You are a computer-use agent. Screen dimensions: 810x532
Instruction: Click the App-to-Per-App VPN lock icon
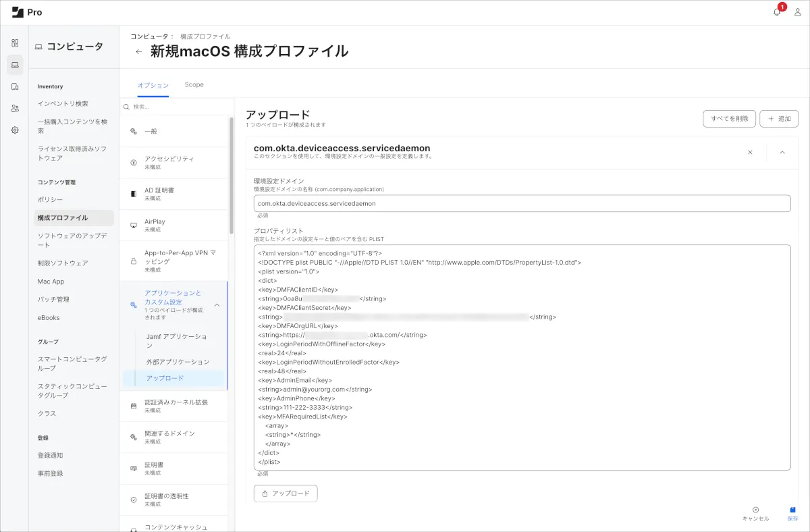(133, 261)
